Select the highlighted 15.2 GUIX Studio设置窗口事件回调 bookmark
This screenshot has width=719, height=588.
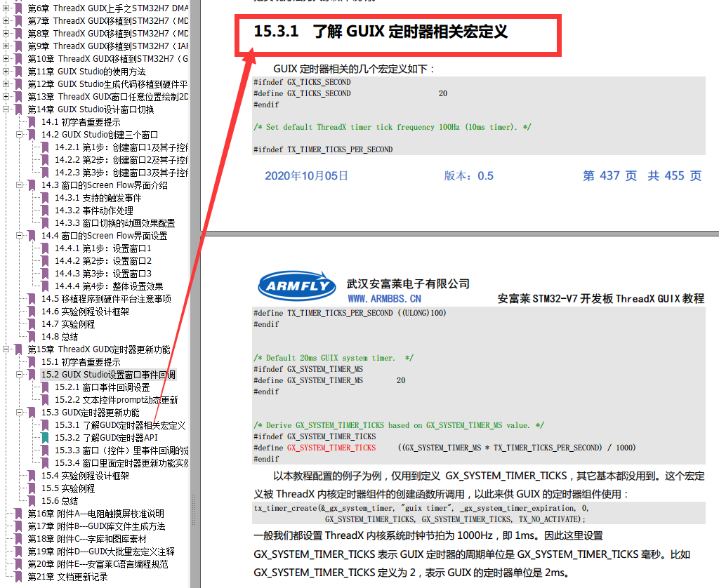[x=108, y=375]
